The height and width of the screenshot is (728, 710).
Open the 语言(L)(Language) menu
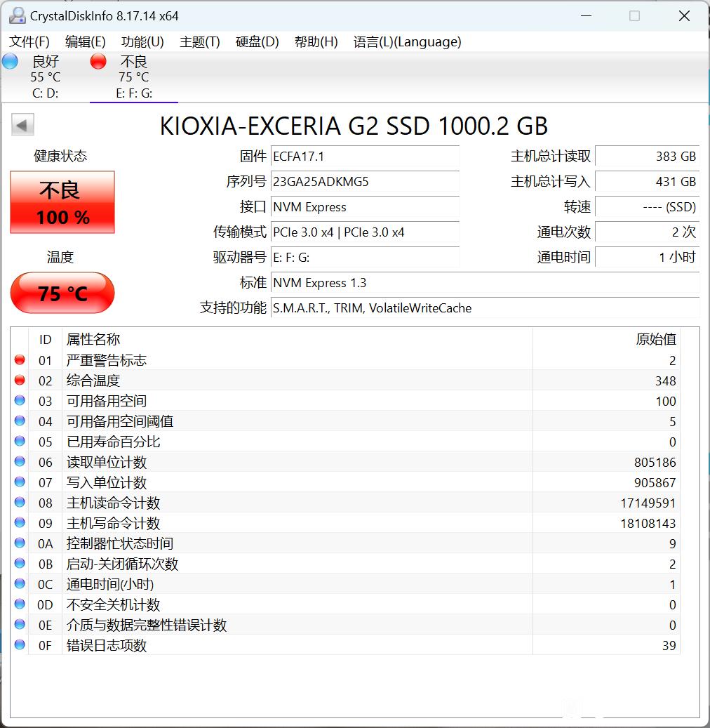(x=408, y=42)
